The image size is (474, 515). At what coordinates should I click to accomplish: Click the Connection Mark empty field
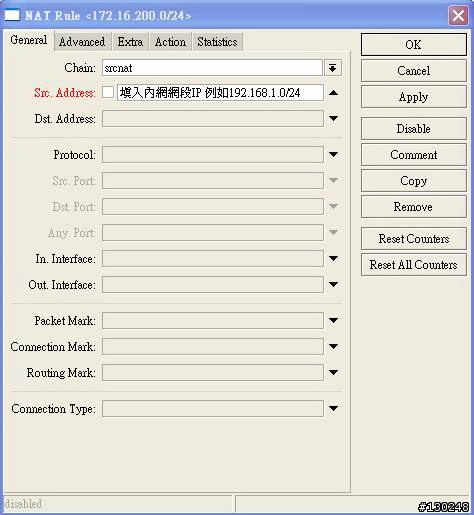pos(213,347)
